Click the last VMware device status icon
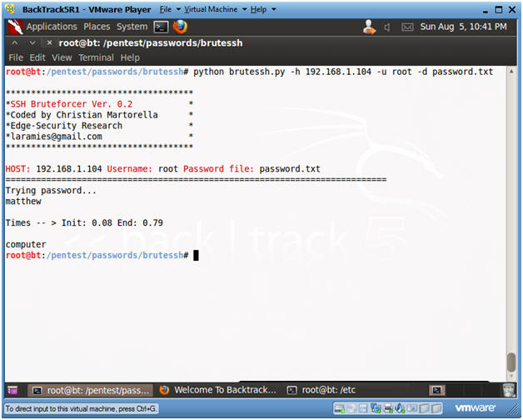This screenshot has width=523, height=420. (x=436, y=408)
